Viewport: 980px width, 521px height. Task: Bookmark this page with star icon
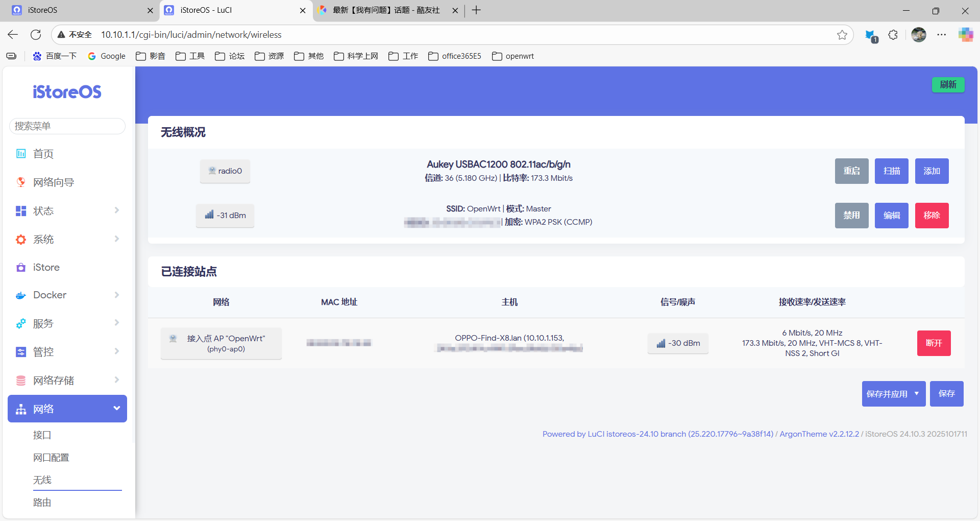coord(842,35)
